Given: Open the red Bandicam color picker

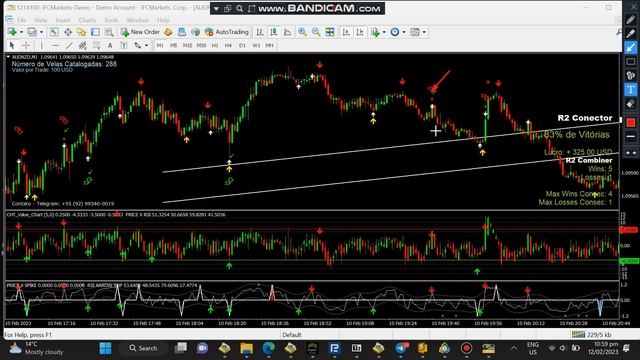Looking at the screenshot, I should [631, 122].
